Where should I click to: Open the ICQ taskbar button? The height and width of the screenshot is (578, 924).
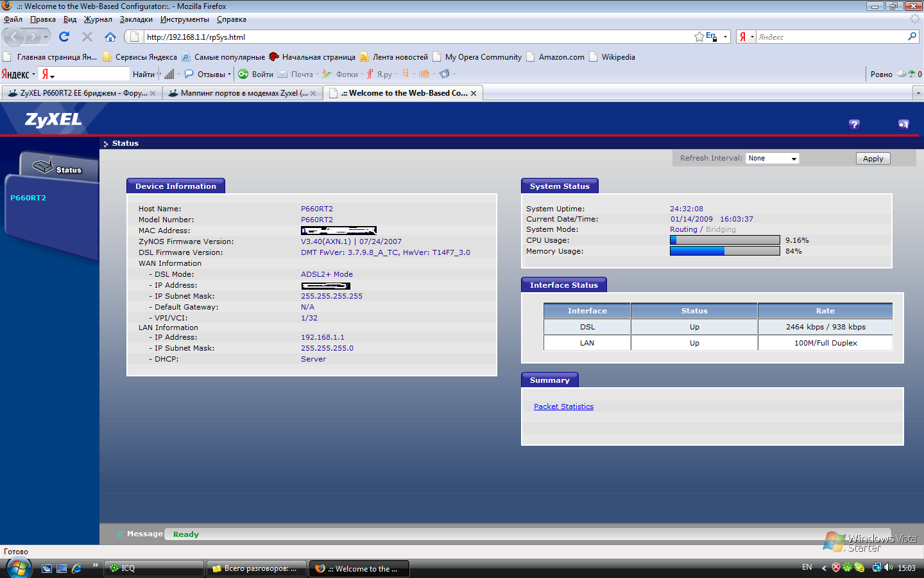(154, 568)
